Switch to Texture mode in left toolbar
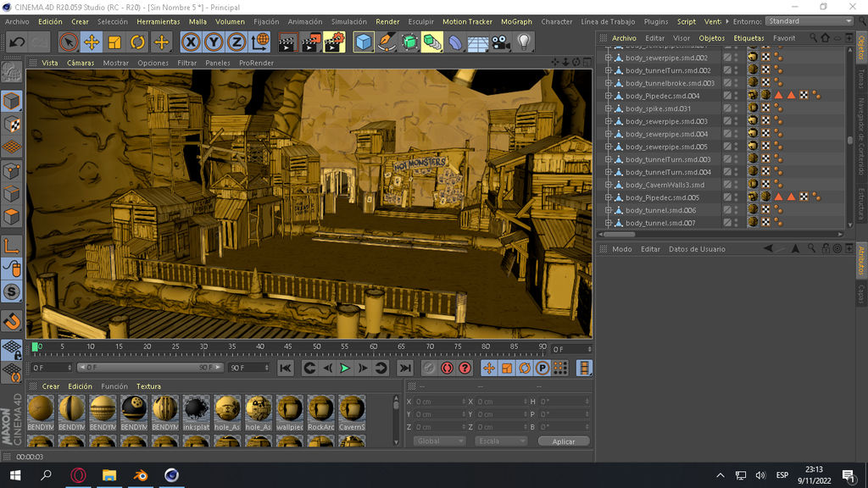 click(12, 125)
